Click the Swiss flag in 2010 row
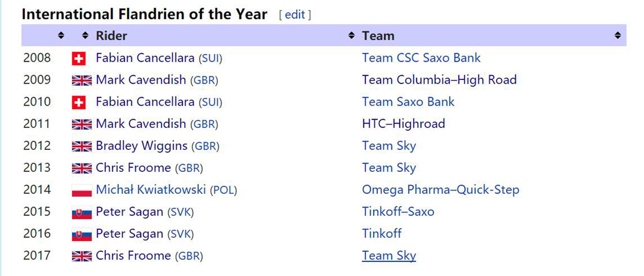 pos(78,103)
